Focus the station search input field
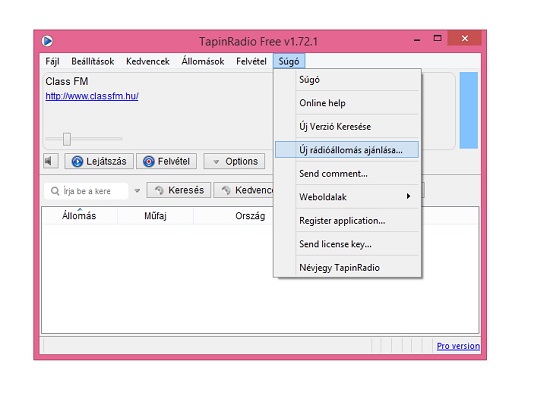The width and height of the screenshot is (550, 405). click(86, 191)
